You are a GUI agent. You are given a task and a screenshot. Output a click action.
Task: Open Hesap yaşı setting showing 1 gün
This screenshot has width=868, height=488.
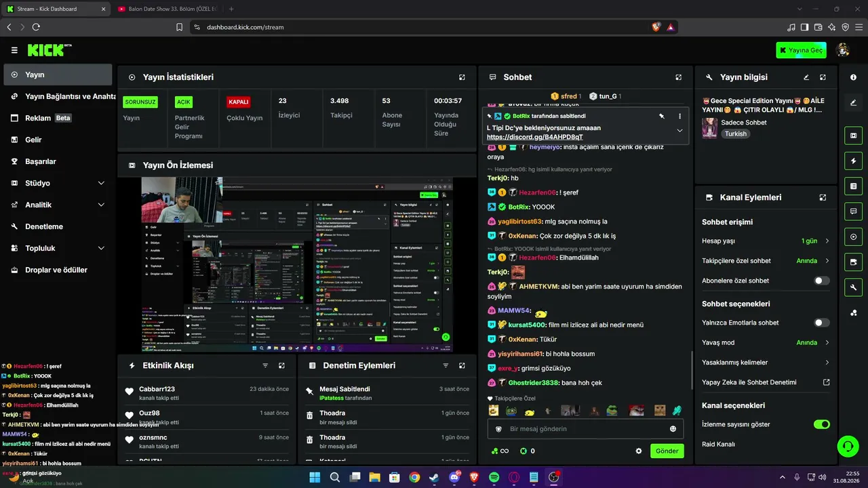[x=766, y=241]
